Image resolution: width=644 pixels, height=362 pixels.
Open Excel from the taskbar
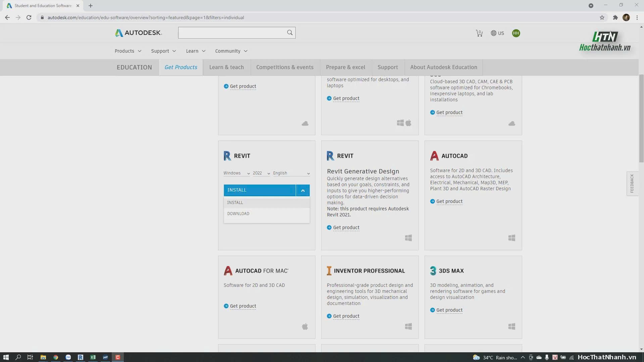[93, 357]
